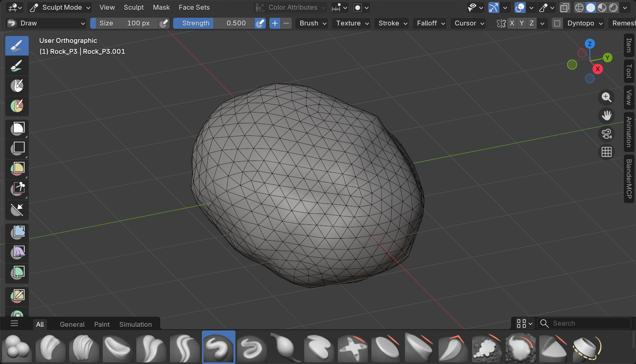The image size is (636, 364).
Task: Toggle X-Ray mode
Action: click(x=565, y=8)
